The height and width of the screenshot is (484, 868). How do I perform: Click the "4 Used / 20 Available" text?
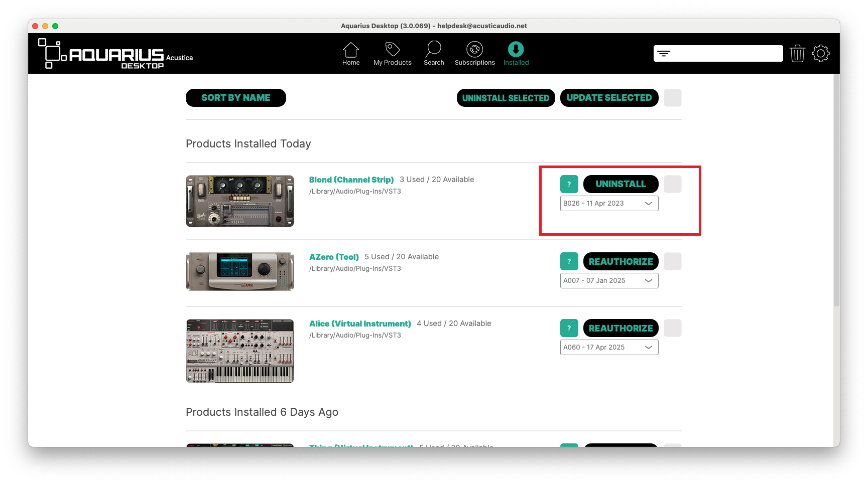point(454,324)
